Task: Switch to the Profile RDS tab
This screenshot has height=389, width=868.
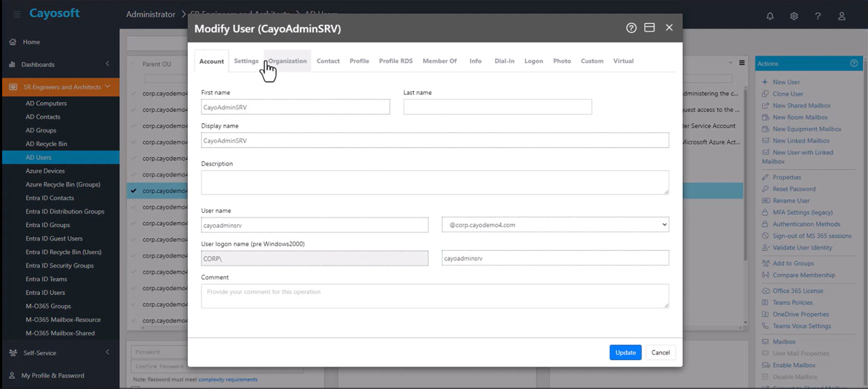Action: [395, 61]
